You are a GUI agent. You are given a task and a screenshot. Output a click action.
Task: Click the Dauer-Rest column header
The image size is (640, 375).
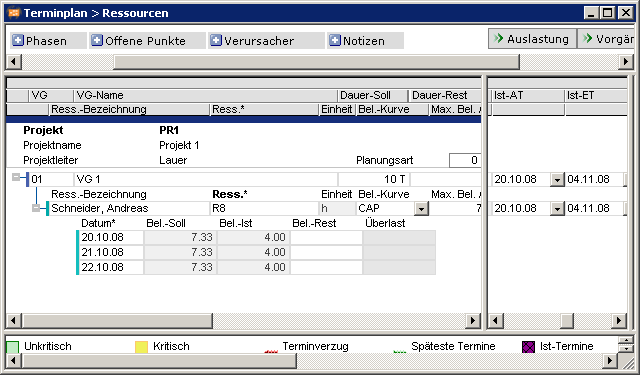(445, 95)
